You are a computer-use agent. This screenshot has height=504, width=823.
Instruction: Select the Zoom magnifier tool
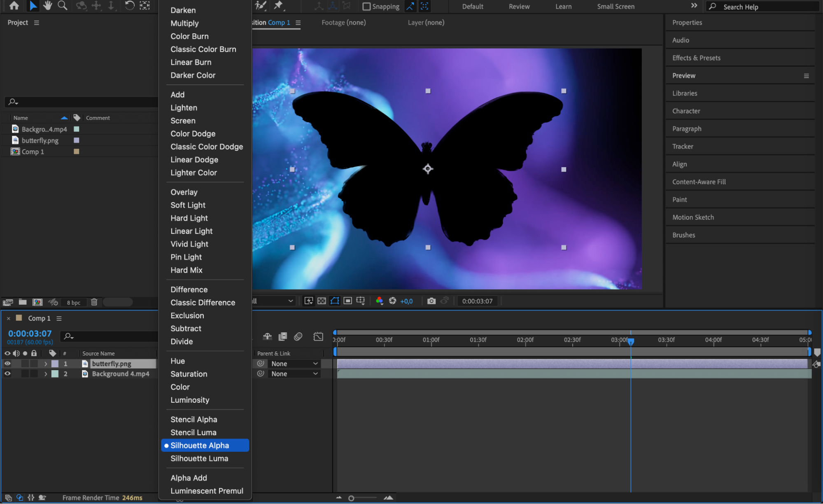pyautogui.click(x=63, y=6)
